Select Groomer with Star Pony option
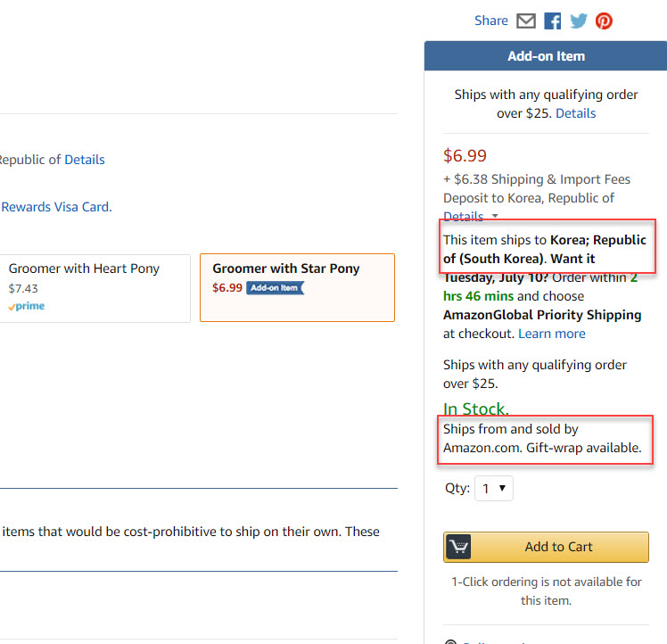The height and width of the screenshot is (644, 667). (297, 288)
